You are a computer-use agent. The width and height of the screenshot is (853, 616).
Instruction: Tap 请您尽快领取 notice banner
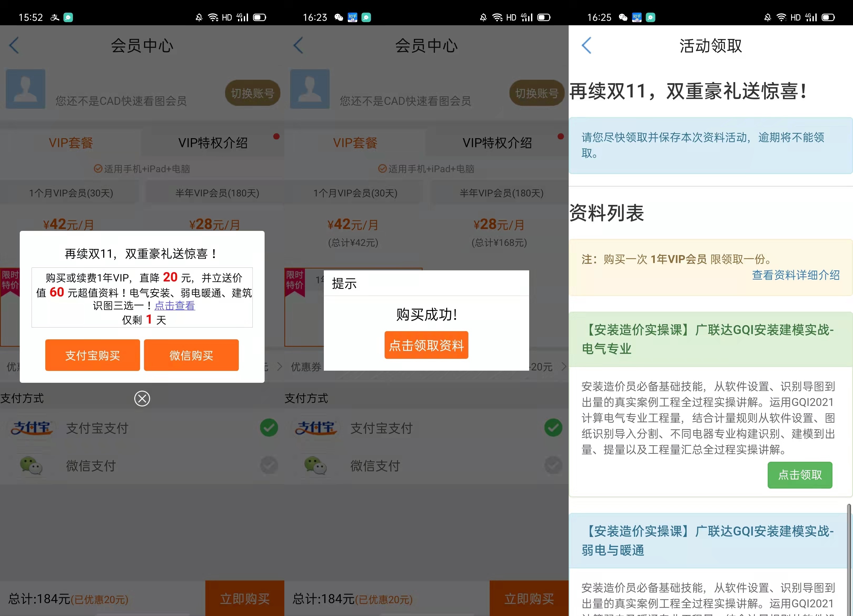point(711,146)
